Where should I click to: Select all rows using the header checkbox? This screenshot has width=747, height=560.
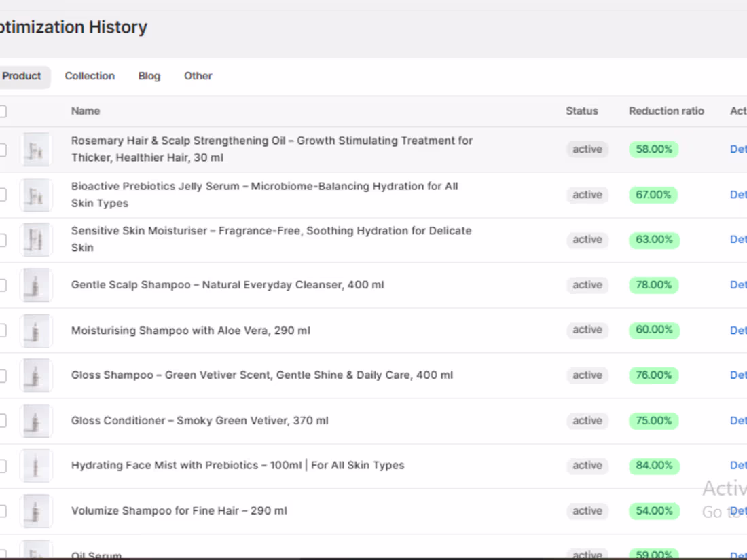1,111
